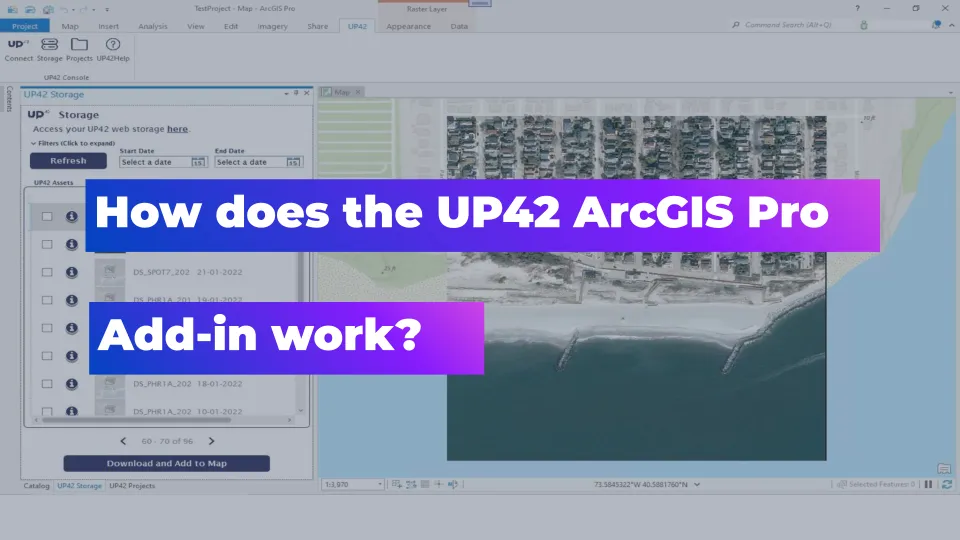Check the highlighted top asset row
Image resolution: width=960 pixels, height=540 pixels.
coord(47,216)
